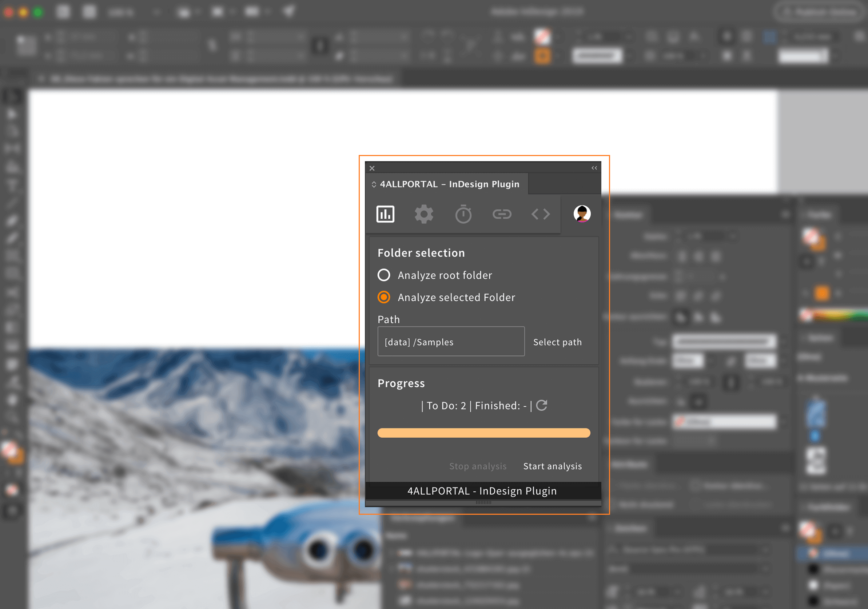Click Start analysis
868x609 pixels.
552,466
